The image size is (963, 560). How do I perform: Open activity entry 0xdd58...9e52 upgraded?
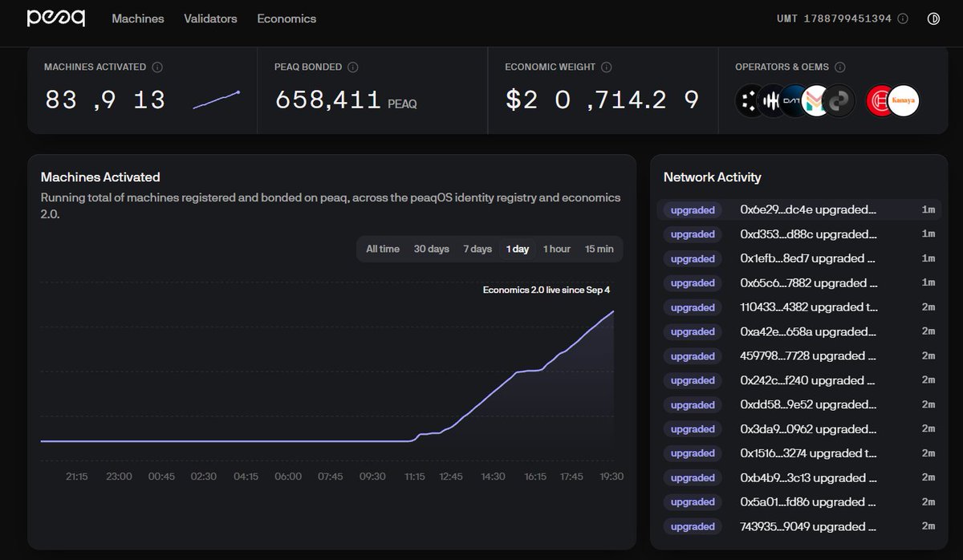(799, 404)
